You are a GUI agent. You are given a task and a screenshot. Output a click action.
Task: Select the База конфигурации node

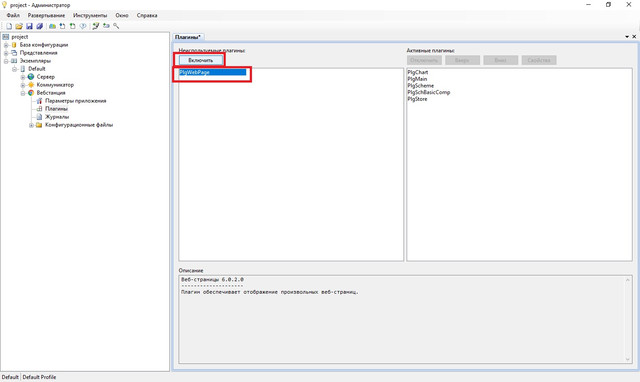pyautogui.click(x=44, y=45)
